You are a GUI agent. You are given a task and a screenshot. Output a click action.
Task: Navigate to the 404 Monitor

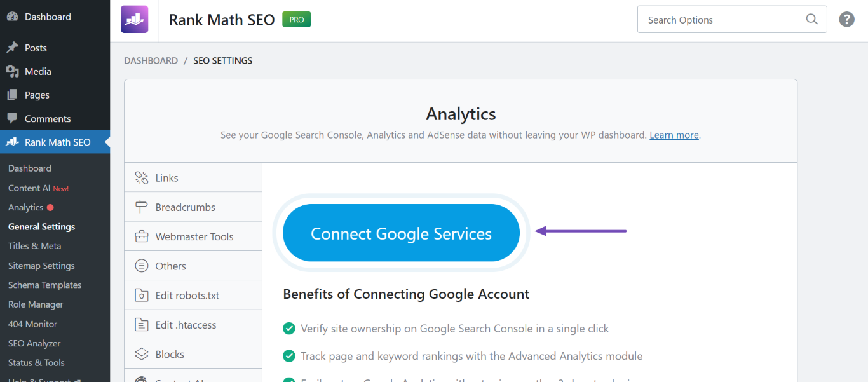click(x=32, y=324)
